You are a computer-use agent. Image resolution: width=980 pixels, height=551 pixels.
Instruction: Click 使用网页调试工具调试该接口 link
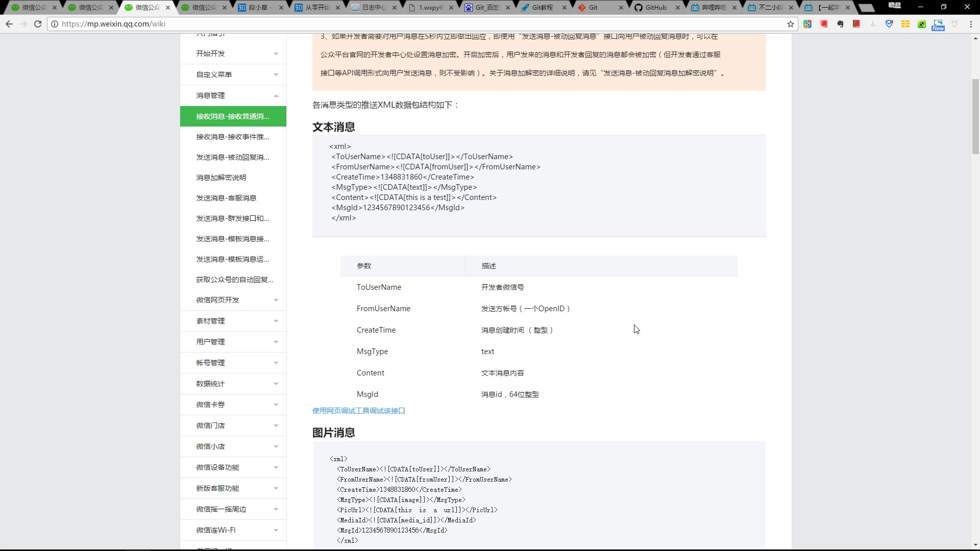click(358, 411)
